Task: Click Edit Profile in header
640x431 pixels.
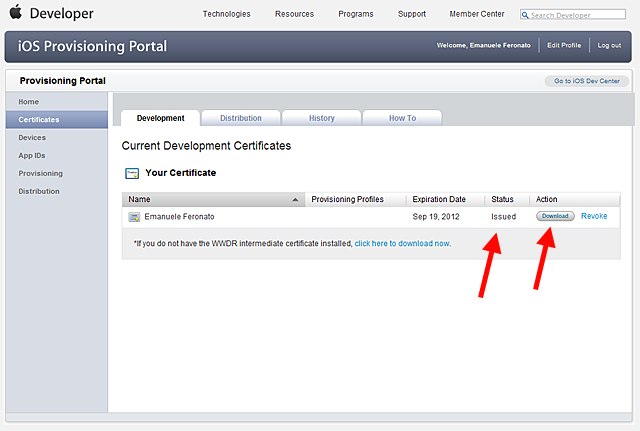Action: 566,46
